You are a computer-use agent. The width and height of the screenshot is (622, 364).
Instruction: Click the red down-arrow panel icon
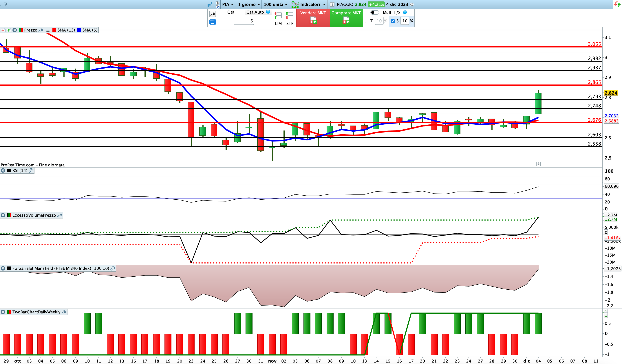(3, 30)
